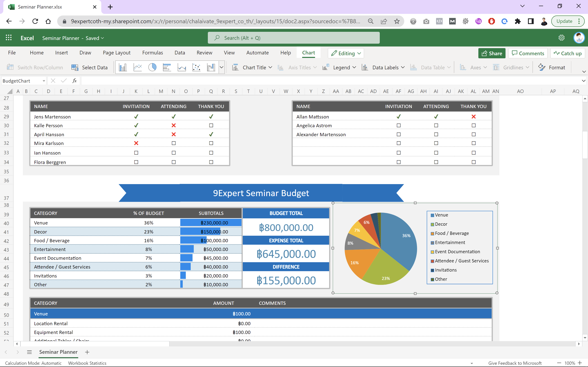Open the Automate menu
Screen dimensions: 588x367
click(257, 52)
